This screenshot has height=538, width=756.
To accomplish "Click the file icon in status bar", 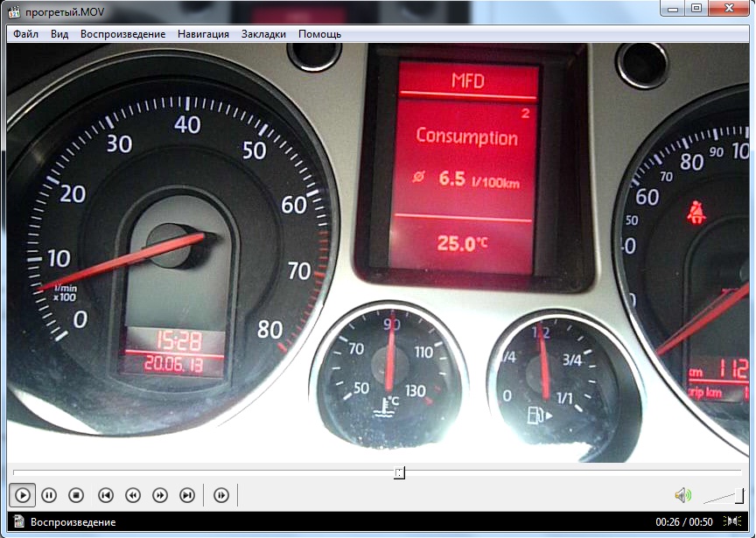I will point(17,522).
